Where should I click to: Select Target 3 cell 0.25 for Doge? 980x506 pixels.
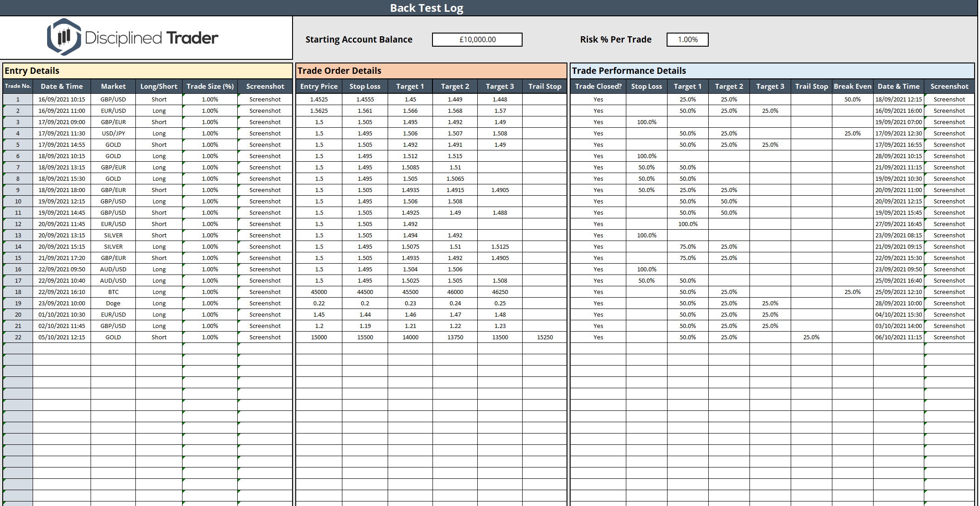pyautogui.click(x=500, y=303)
